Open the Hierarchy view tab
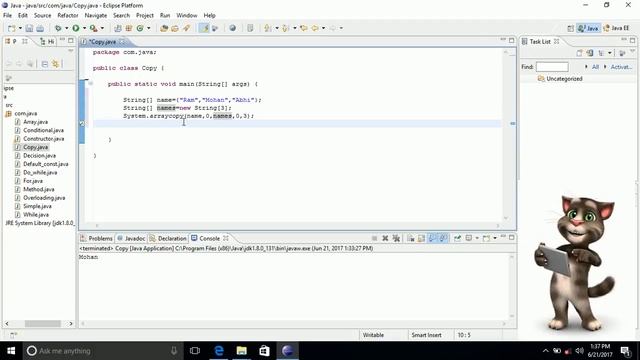The height and width of the screenshot is (360, 640). click(47, 42)
